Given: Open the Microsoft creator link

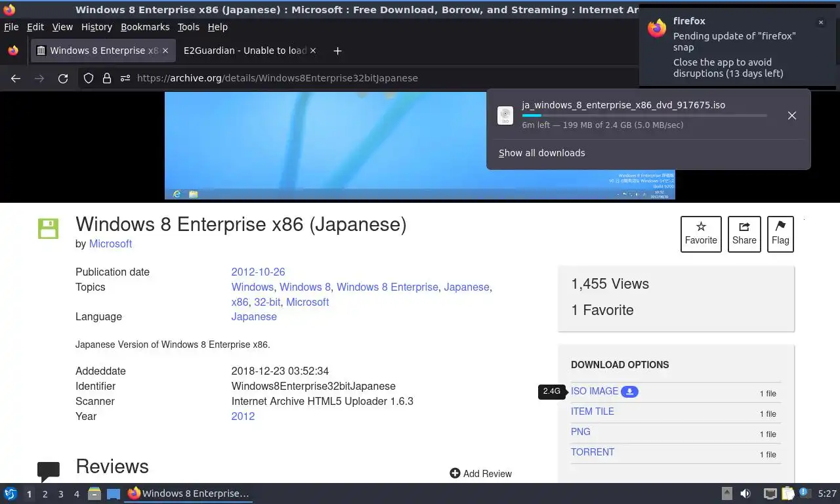Looking at the screenshot, I should coord(110,243).
